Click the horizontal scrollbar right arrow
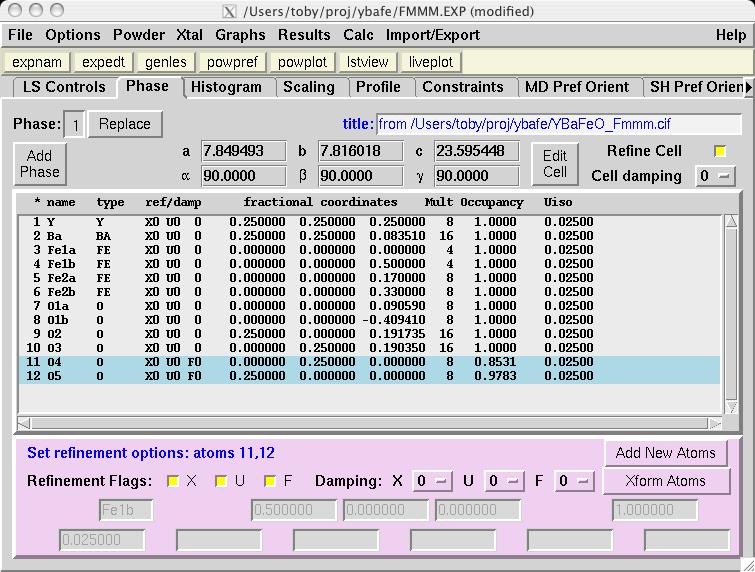This screenshot has height=572, width=755. point(715,423)
